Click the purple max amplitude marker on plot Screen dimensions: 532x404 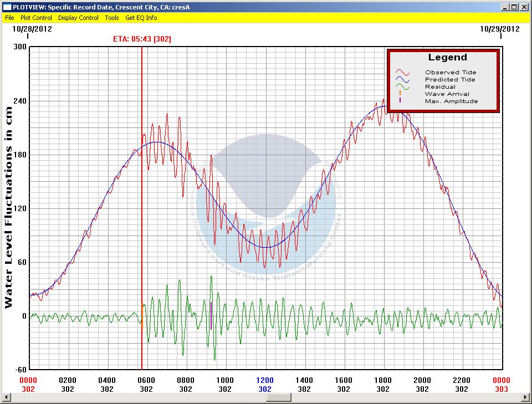coord(211,316)
